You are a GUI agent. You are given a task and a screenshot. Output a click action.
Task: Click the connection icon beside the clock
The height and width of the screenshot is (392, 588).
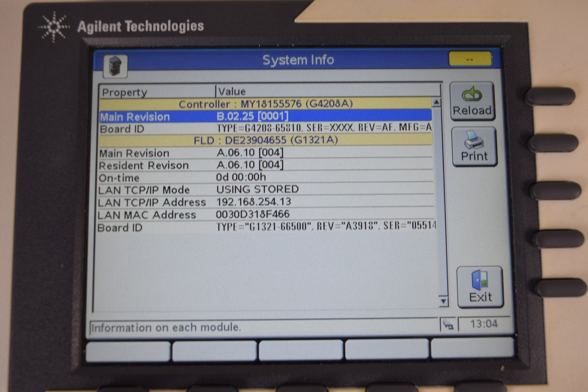coord(448,325)
